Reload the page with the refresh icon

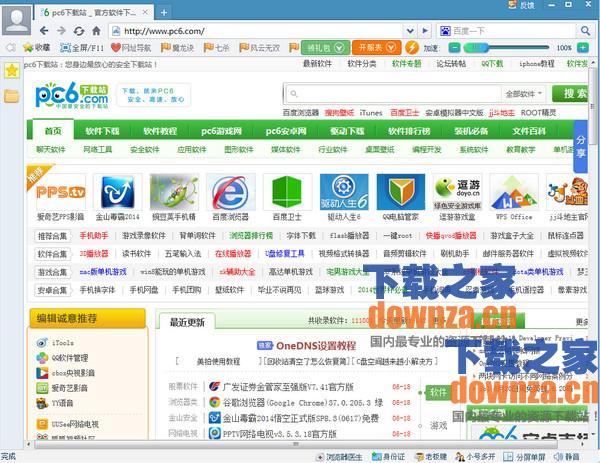(79, 31)
